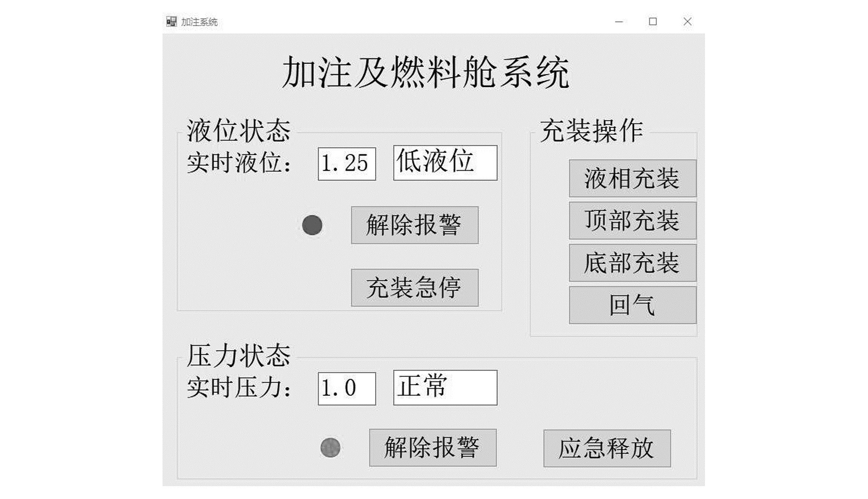Click the 加注及燃料舱系统 heading text
The height and width of the screenshot is (499, 868).
425,73
